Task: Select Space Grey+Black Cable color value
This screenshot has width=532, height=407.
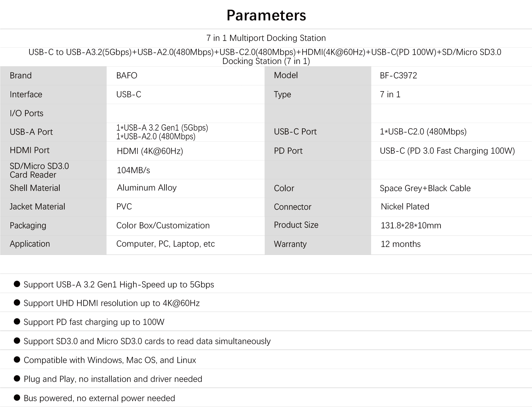Action: click(425, 188)
